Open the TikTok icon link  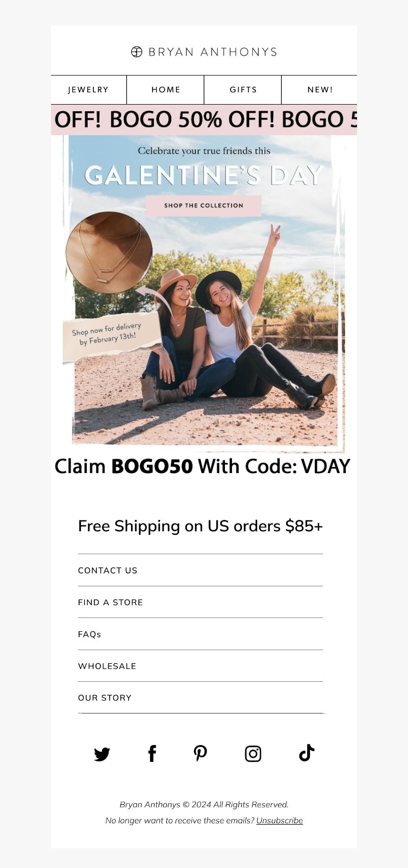click(307, 753)
